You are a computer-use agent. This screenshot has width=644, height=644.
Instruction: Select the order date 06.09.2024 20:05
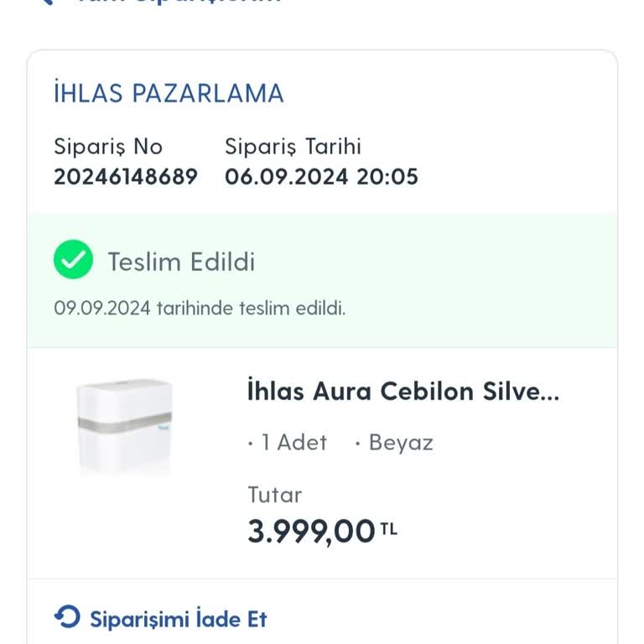[321, 177]
